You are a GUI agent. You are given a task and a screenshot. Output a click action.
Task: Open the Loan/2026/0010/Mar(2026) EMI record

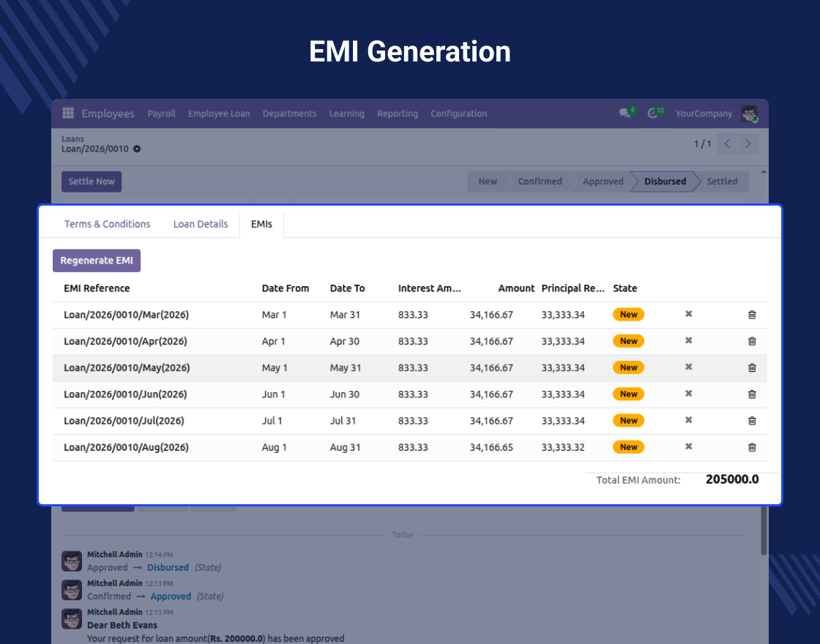click(x=126, y=315)
